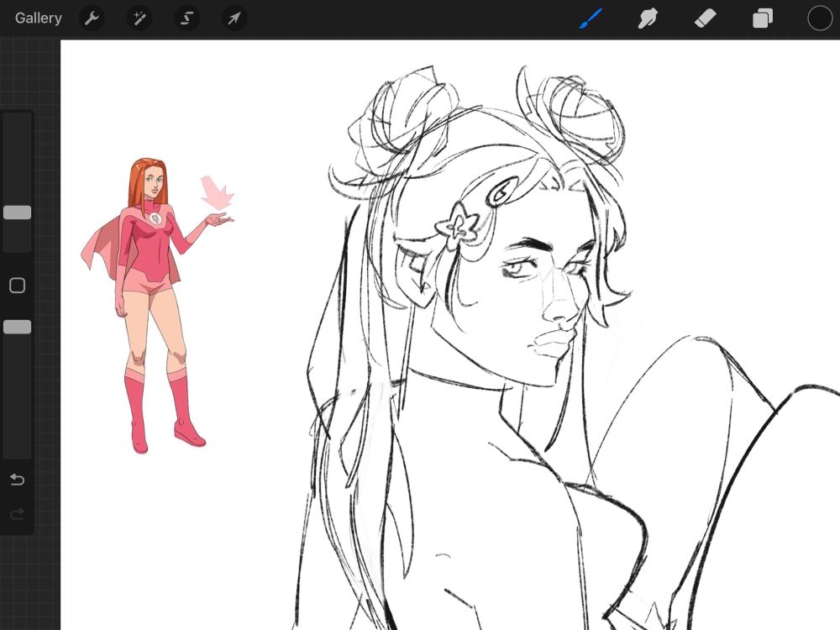The width and height of the screenshot is (840, 630).
Task: Tap the Modify square button in sidebar
Action: (17, 286)
